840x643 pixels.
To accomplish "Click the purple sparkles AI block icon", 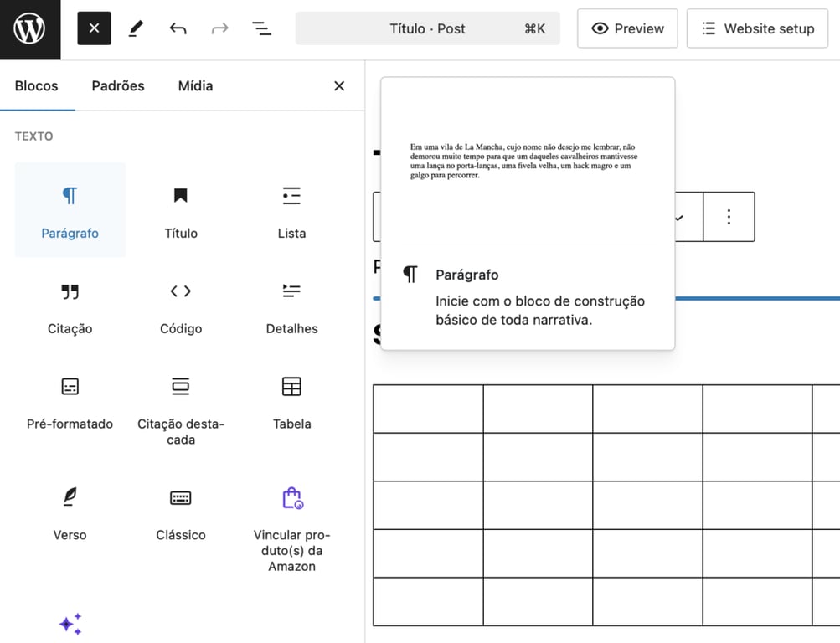I will (x=70, y=624).
